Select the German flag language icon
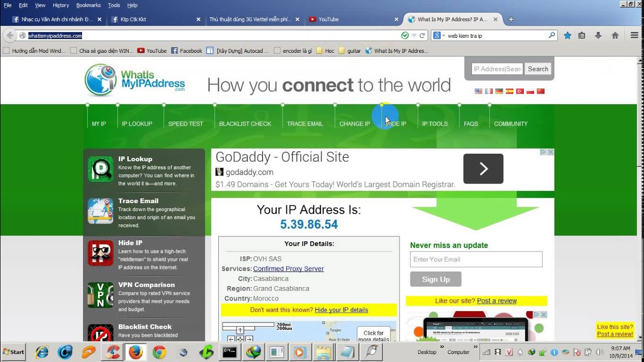Image resolution: width=644 pixels, height=362 pixels. (x=499, y=92)
